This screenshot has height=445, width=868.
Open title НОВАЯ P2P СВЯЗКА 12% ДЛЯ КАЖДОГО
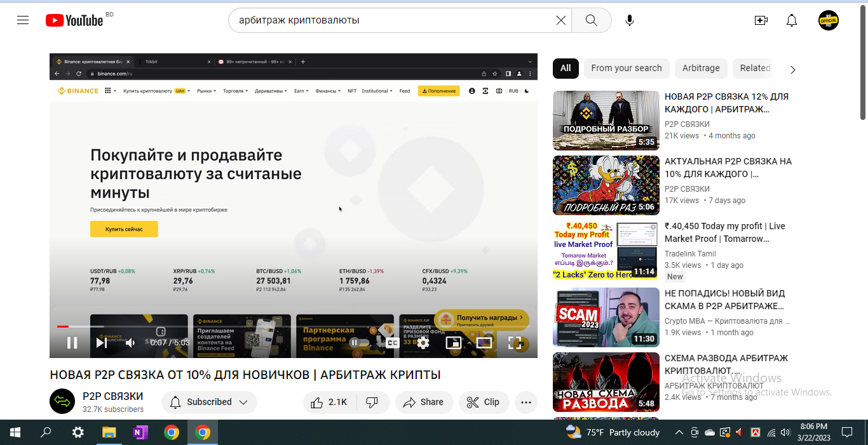tap(727, 103)
